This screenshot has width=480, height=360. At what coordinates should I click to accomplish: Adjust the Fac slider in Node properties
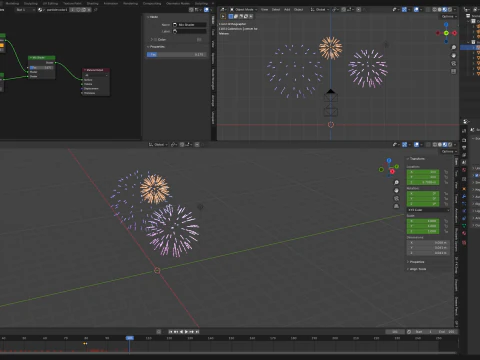[x=177, y=54]
